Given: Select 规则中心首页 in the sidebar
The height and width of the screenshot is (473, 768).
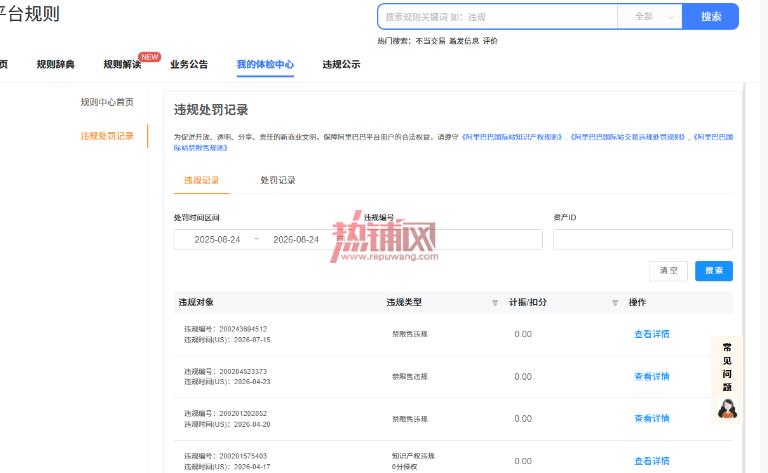Looking at the screenshot, I should (107, 102).
